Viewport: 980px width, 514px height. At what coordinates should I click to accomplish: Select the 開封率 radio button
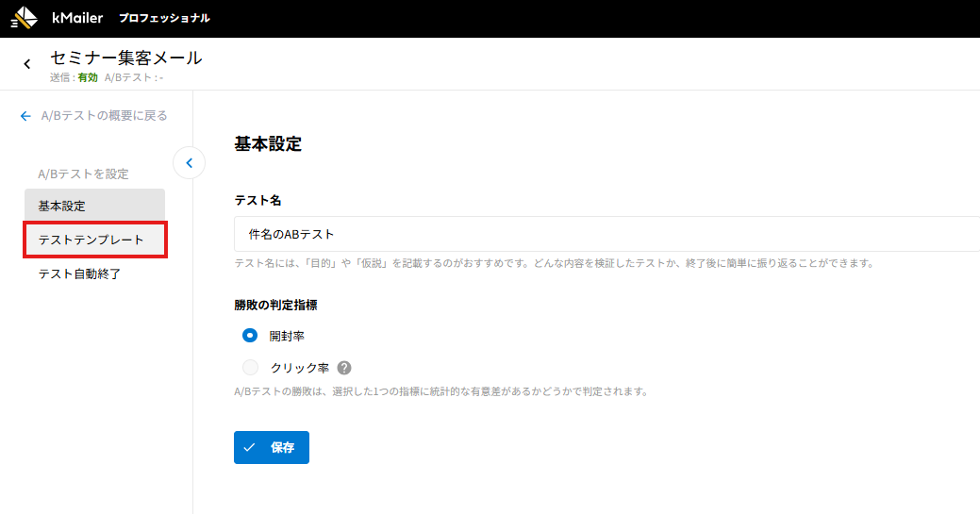pyautogui.click(x=250, y=335)
